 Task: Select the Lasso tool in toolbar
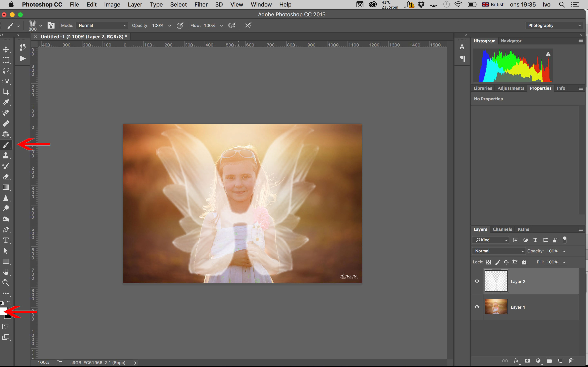[x=6, y=71]
